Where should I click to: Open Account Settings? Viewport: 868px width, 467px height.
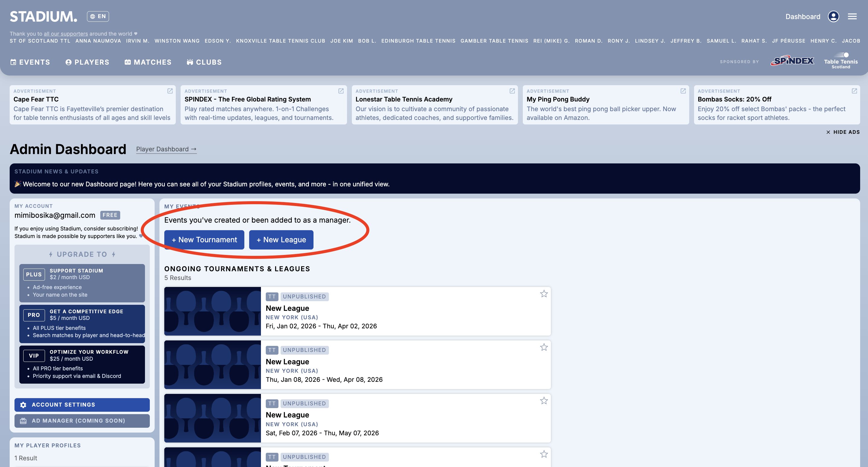[82, 405]
